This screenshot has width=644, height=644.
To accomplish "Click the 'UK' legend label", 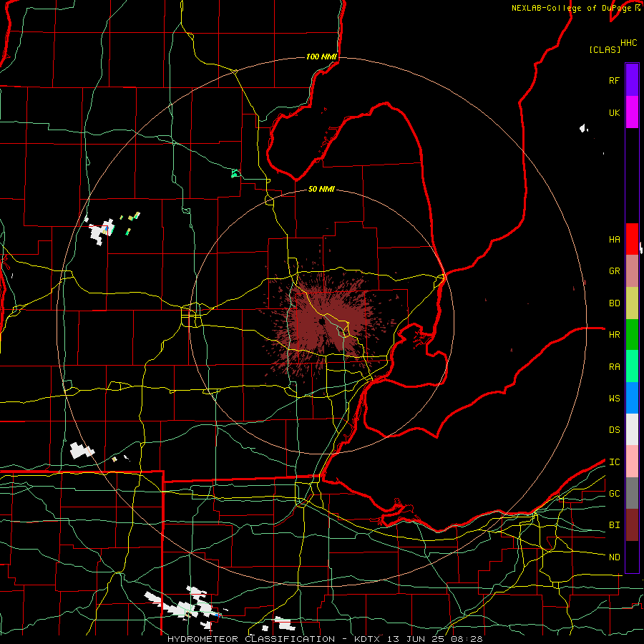I will 614,112.
